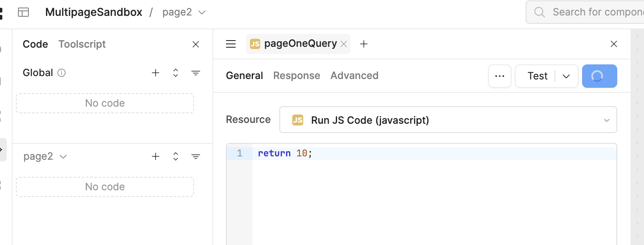Click into the search components field
644x245 pixels.
594,12
